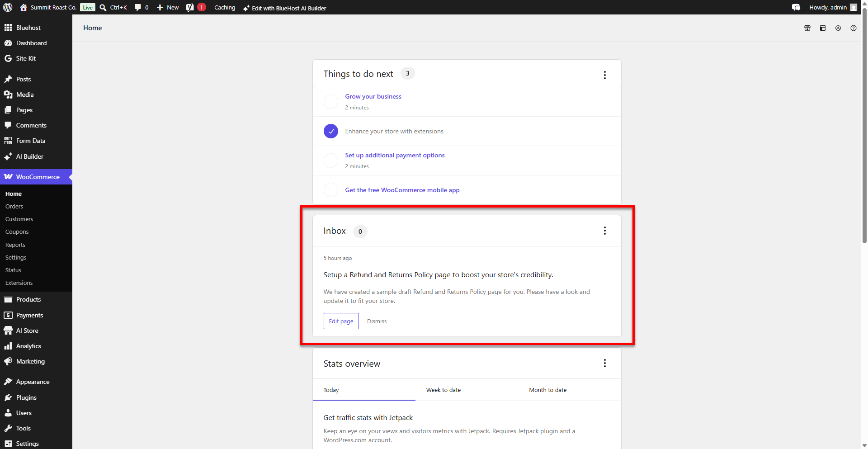Open Pages in sidebar
Screen dimensions: 868x449
tap(36, 110)
